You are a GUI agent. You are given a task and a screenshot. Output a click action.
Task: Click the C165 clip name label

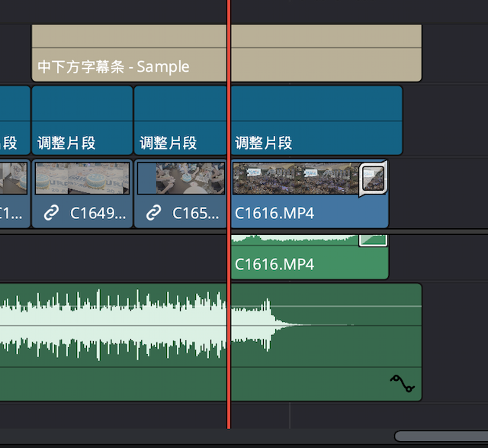point(196,213)
